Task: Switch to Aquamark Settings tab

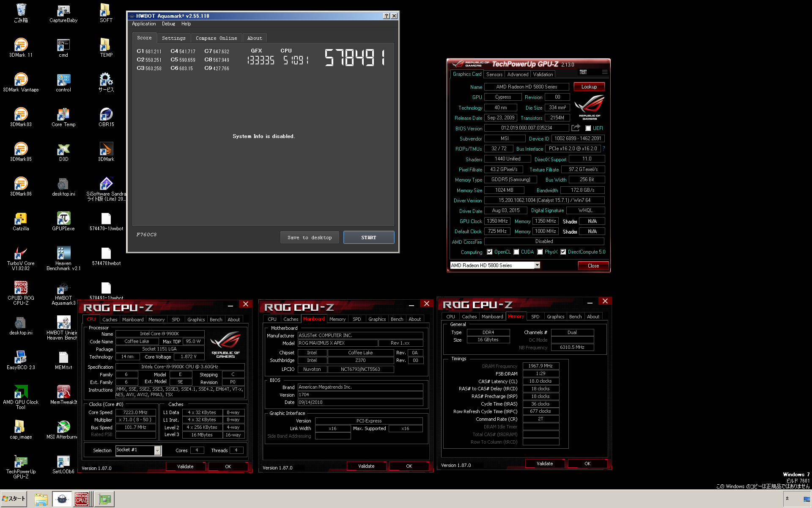Action: pos(173,38)
